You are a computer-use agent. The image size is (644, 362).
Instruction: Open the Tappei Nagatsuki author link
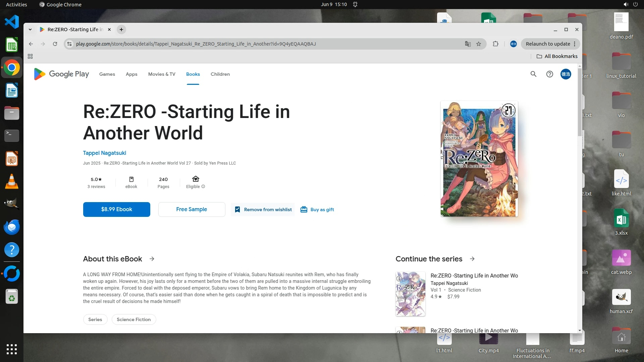coord(104,153)
